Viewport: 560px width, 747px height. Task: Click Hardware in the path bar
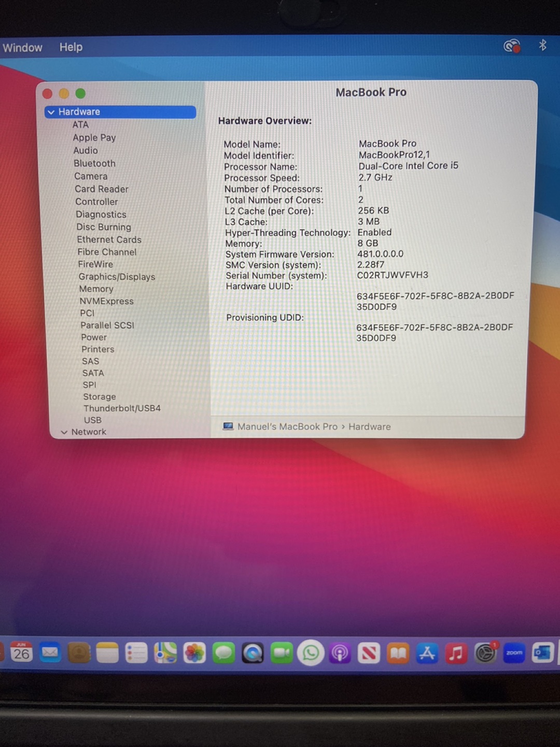pos(370,426)
